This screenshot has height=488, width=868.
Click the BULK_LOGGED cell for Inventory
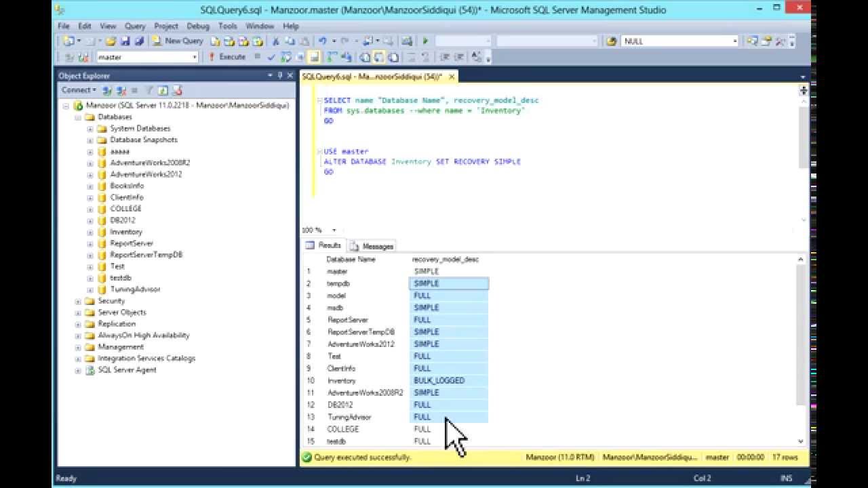point(449,380)
